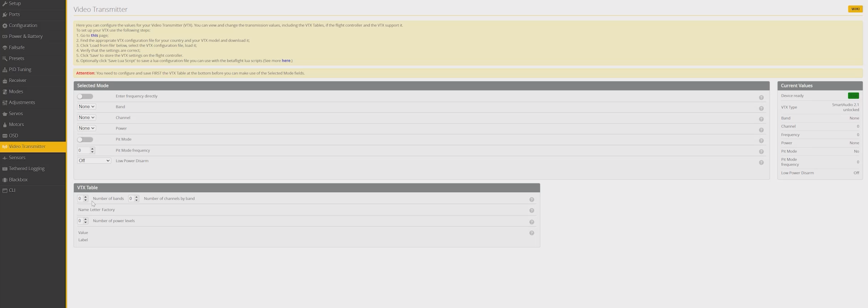Click the Motors icon in sidebar
Screen dimensions: 868x308
coord(5,125)
